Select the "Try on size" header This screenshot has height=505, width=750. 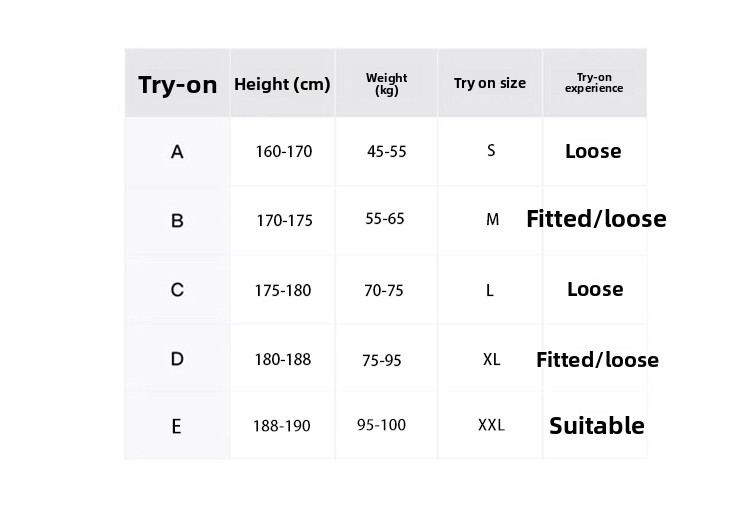[489, 83]
